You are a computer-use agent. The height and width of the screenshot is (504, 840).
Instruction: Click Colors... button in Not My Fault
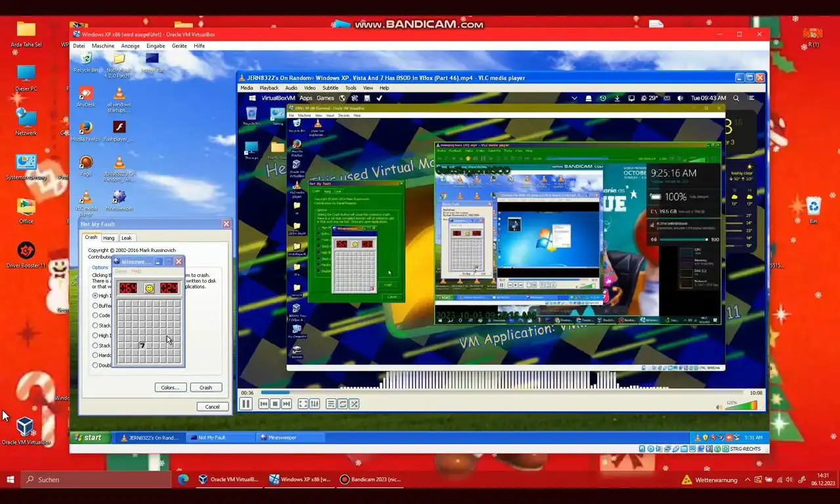170,388
